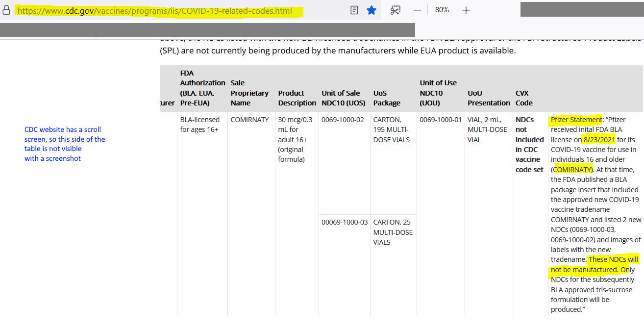Screen dimensions: 644x331
Task: Click the blue favorites star
Action: click(x=372, y=10)
